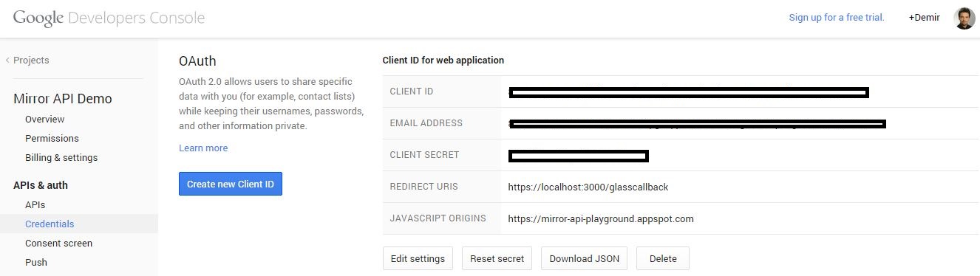Click the Edit settings button

418,258
